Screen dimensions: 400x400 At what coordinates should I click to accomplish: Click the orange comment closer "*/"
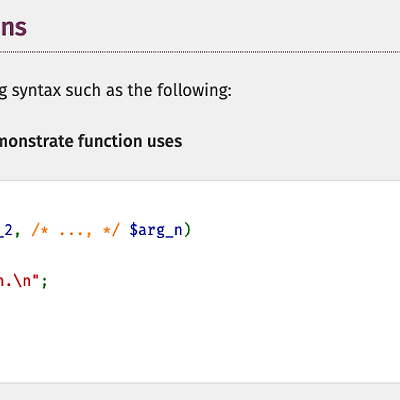[111, 230]
